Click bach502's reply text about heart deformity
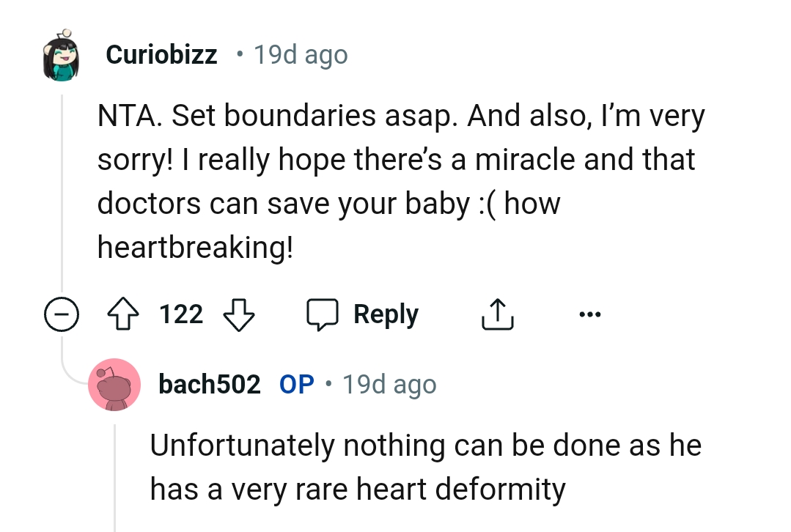Screen dimensions: 791x532 (425, 465)
